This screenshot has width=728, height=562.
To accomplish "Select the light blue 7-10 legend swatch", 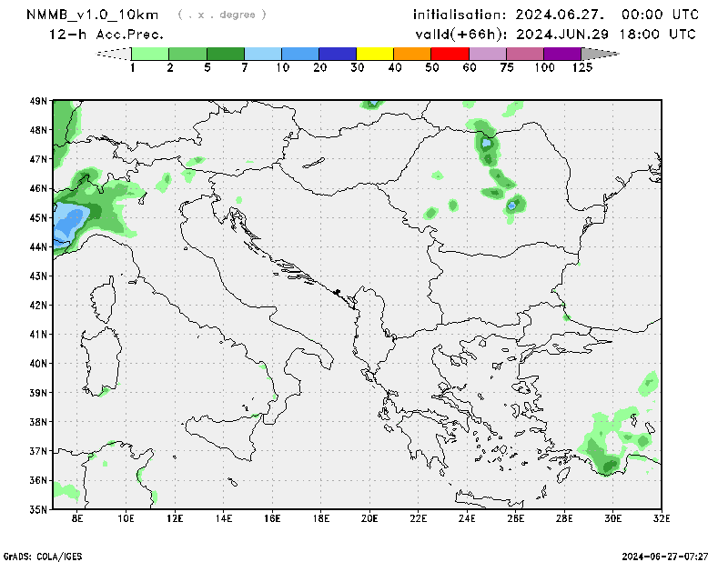I will coord(263,54).
